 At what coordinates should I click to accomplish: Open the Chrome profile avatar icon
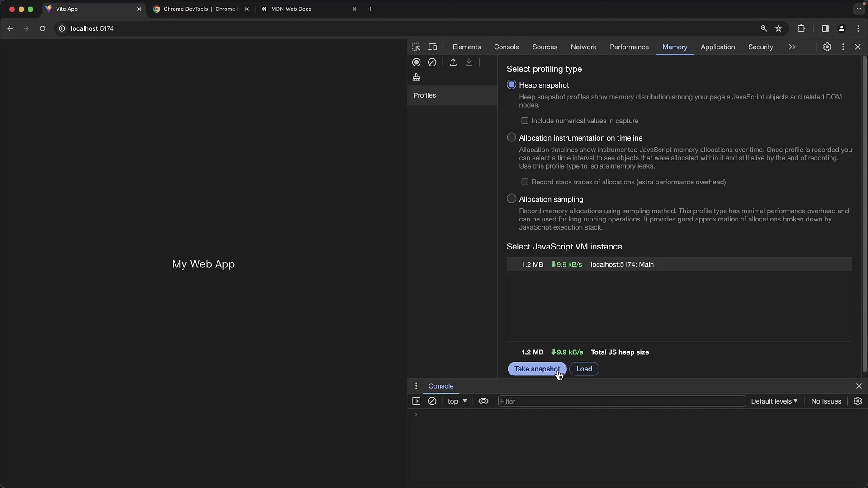(x=842, y=28)
